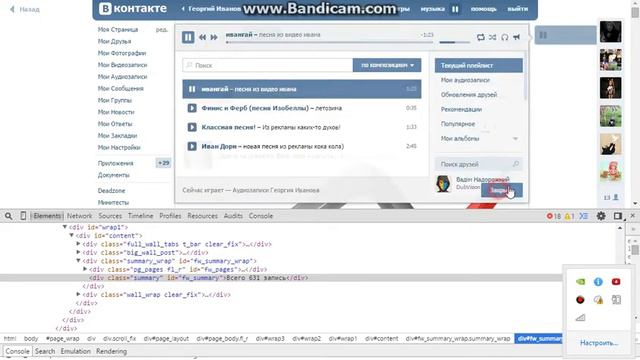Open 'Мои Сообщения' in left menu

(120, 89)
